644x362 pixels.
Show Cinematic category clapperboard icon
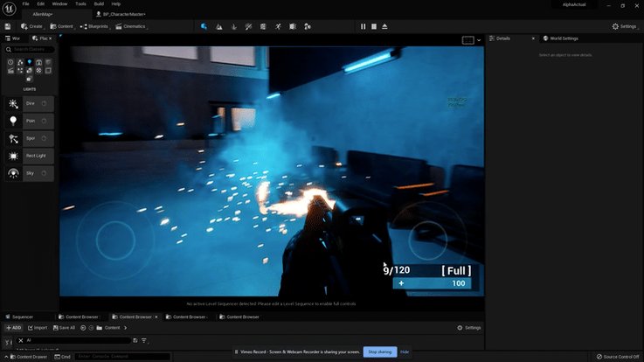(10, 71)
